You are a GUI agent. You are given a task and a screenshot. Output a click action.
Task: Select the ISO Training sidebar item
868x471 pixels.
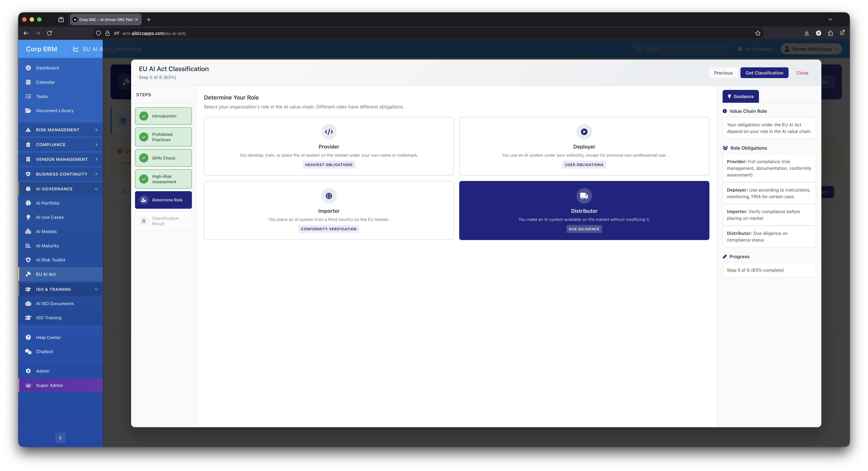coord(48,317)
